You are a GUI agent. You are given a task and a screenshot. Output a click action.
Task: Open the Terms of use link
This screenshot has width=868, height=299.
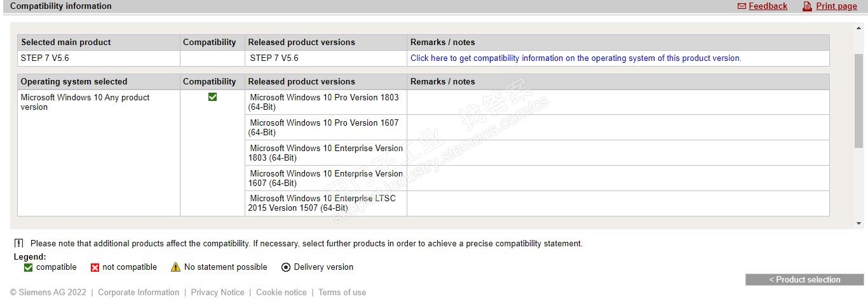click(x=342, y=292)
